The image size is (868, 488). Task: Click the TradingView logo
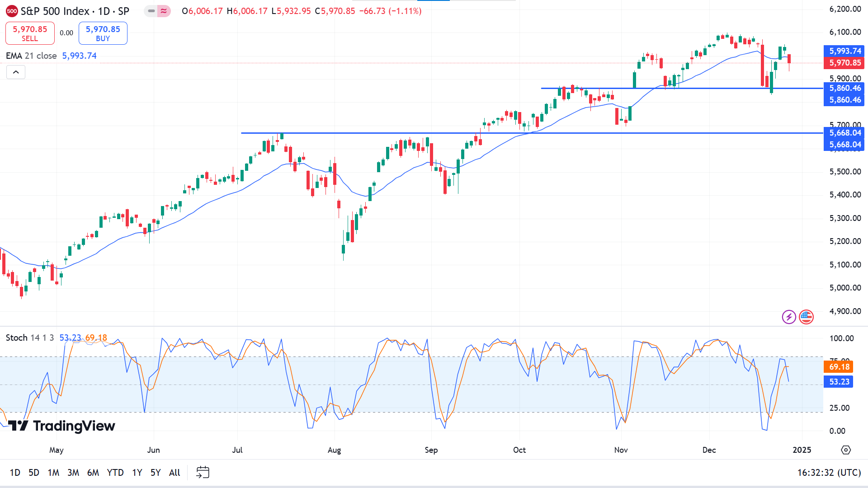click(61, 426)
